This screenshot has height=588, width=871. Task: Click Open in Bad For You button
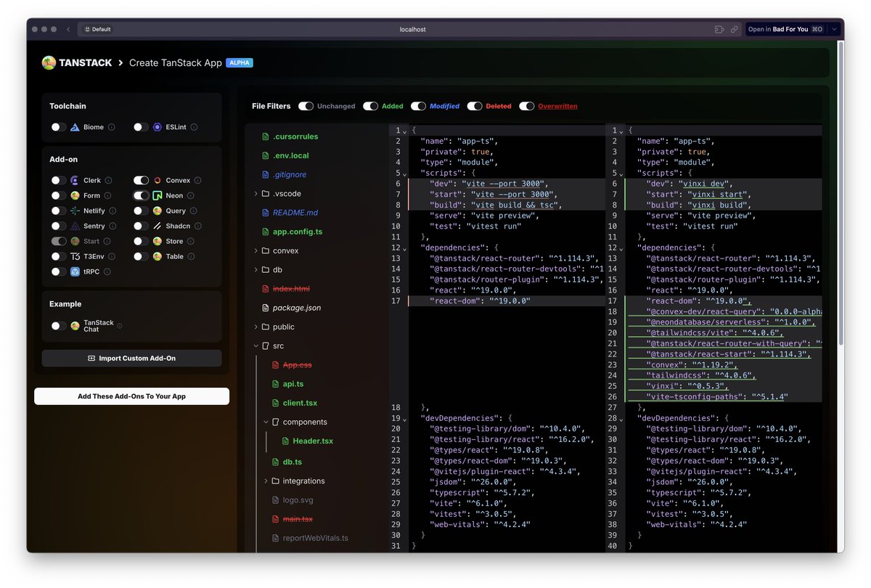[785, 29]
